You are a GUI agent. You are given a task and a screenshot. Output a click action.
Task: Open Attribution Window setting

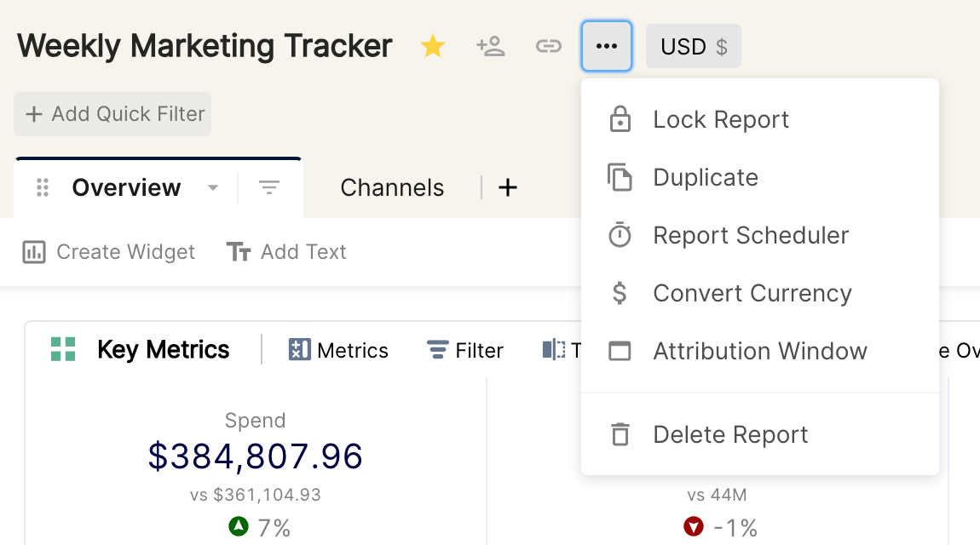(x=760, y=351)
